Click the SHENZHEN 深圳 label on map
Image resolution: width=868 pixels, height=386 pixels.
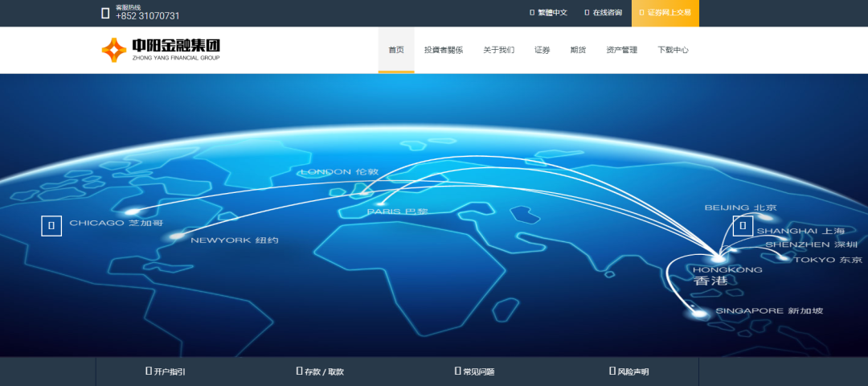812,244
